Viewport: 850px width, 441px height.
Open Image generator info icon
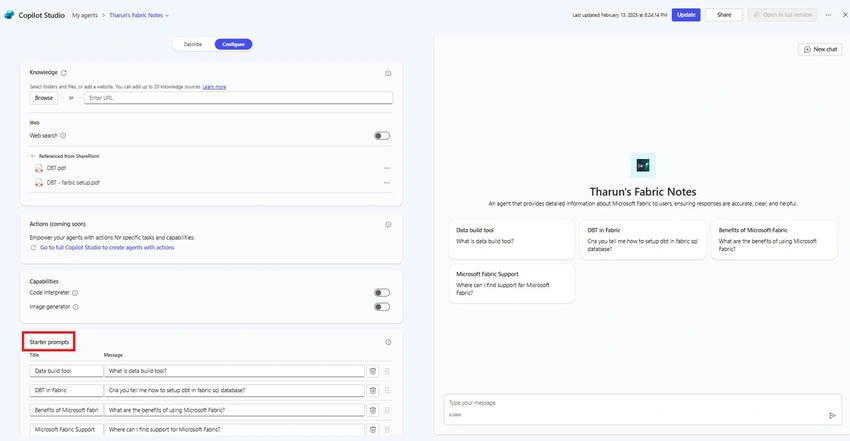click(x=76, y=307)
